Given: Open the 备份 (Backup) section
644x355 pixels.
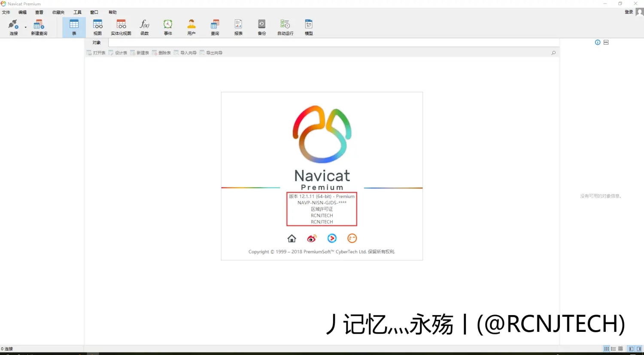Looking at the screenshot, I should coord(262,27).
